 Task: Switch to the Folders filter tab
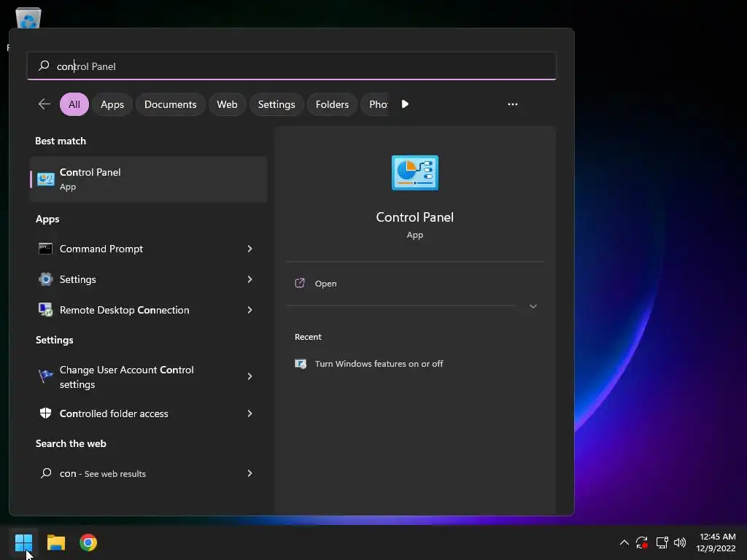[x=332, y=104]
